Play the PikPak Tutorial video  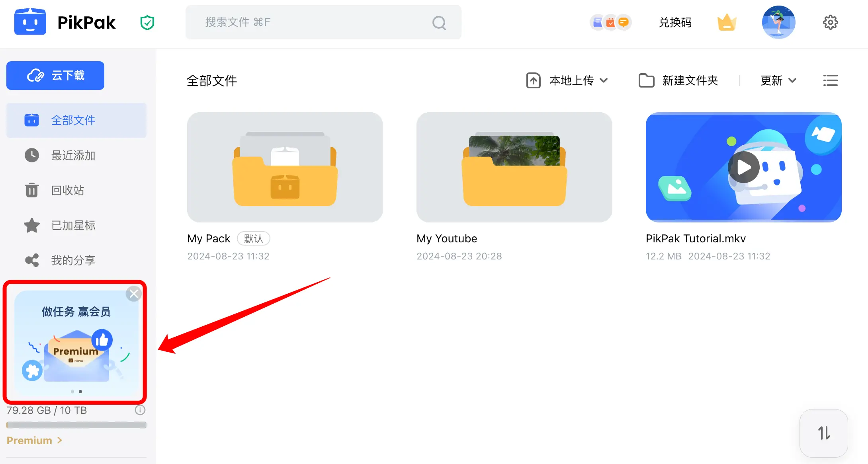coord(744,167)
